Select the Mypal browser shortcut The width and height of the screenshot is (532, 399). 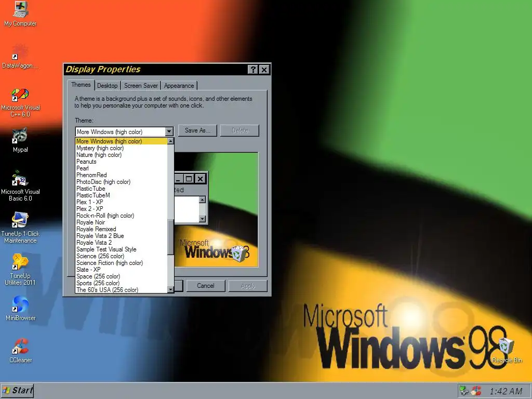20,140
